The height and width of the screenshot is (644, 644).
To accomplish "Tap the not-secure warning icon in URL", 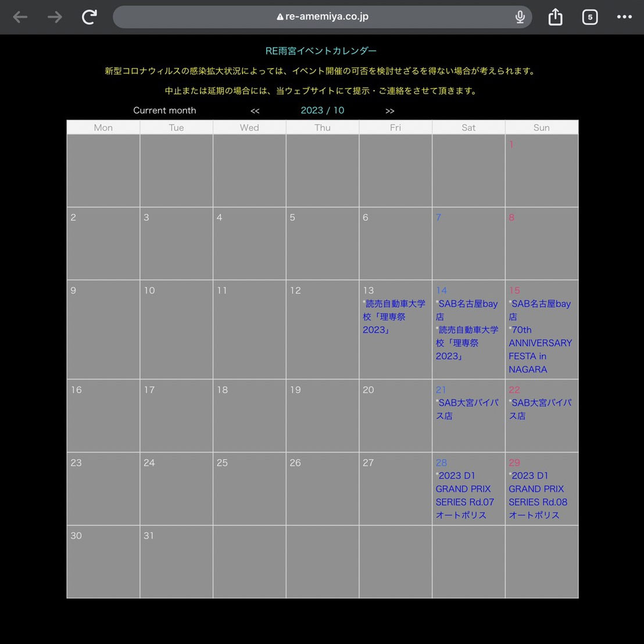I will [x=280, y=17].
